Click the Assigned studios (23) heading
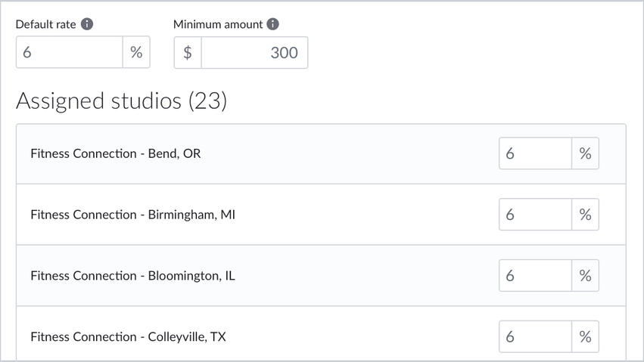Screen dimensions: 644x362 click(121, 101)
